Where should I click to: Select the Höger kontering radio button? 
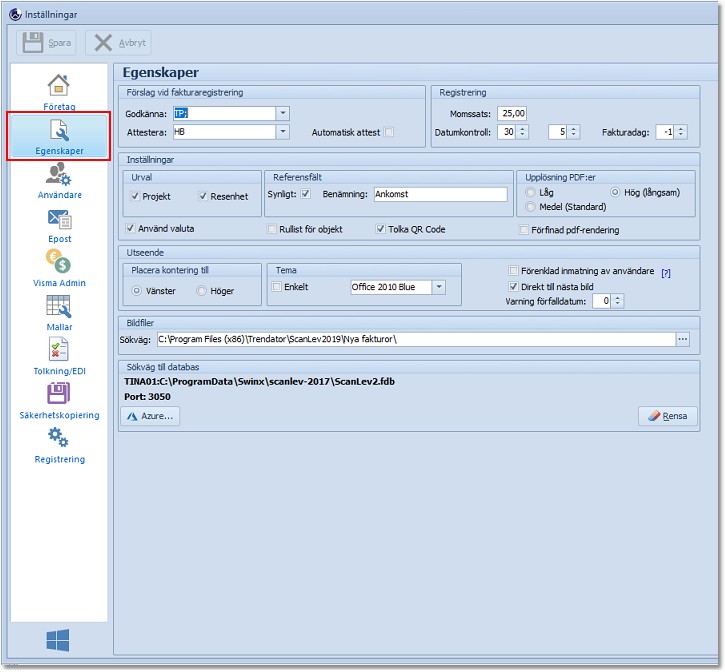point(202,291)
